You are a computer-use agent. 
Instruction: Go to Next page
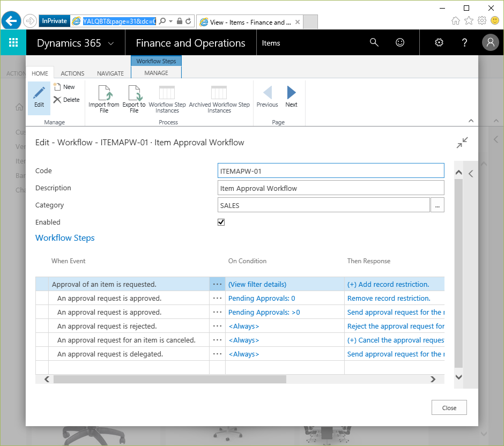[x=291, y=96]
